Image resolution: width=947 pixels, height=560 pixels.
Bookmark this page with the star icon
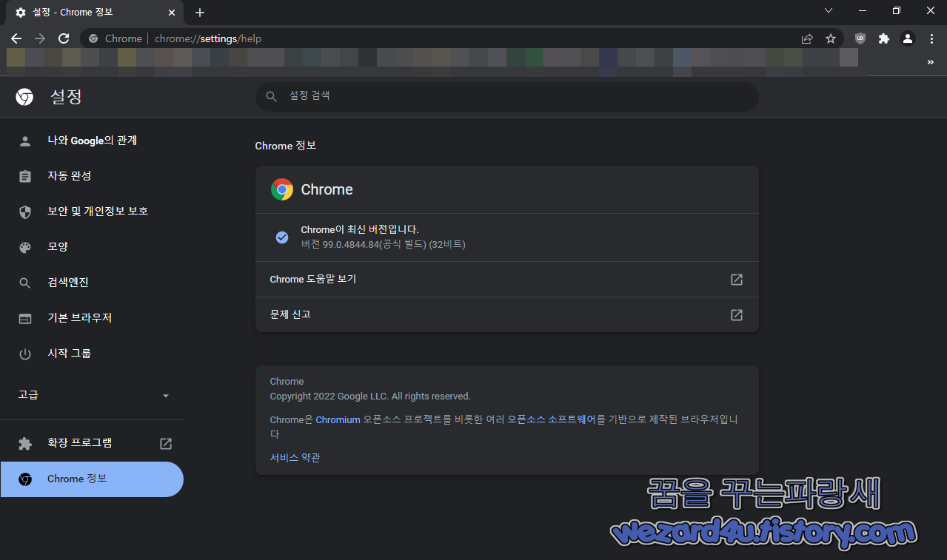831,38
